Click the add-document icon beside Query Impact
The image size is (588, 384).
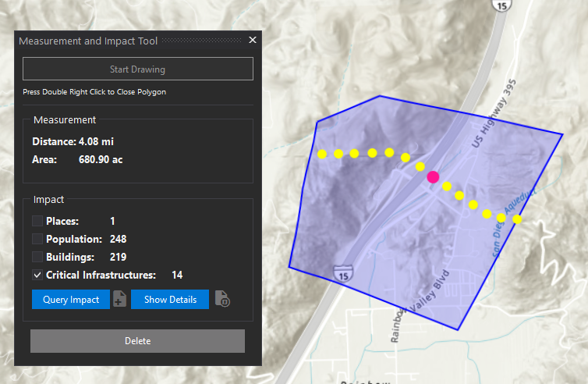119,300
